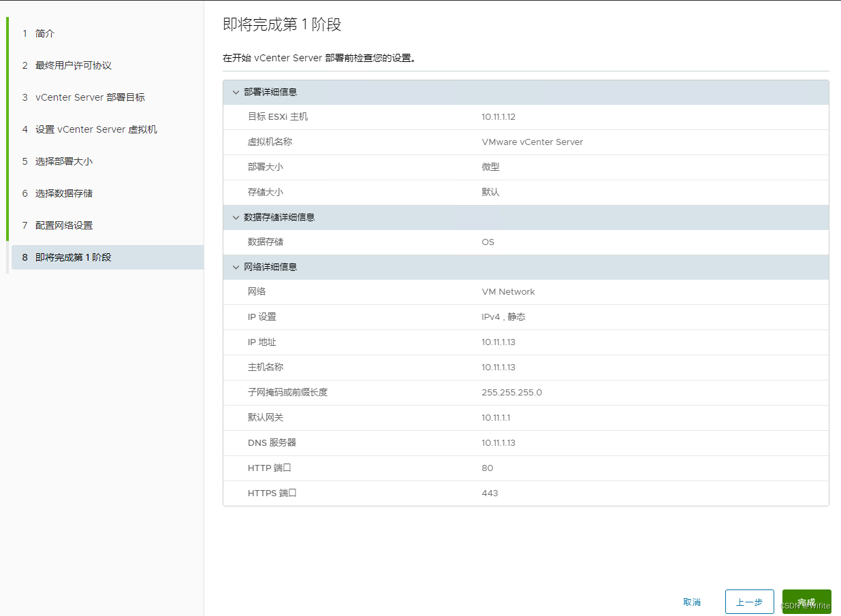Click the OS datastore value
The width and height of the screenshot is (841, 616).
point(488,242)
